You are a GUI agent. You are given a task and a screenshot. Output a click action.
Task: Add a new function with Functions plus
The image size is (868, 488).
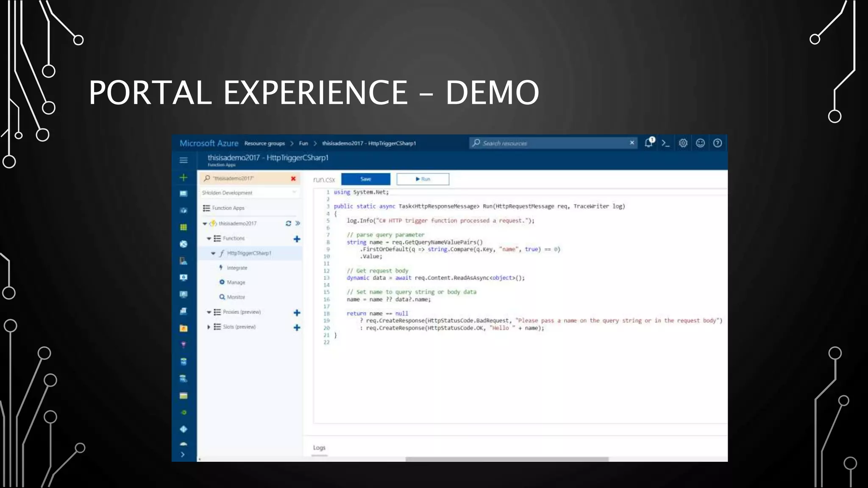[x=297, y=239]
